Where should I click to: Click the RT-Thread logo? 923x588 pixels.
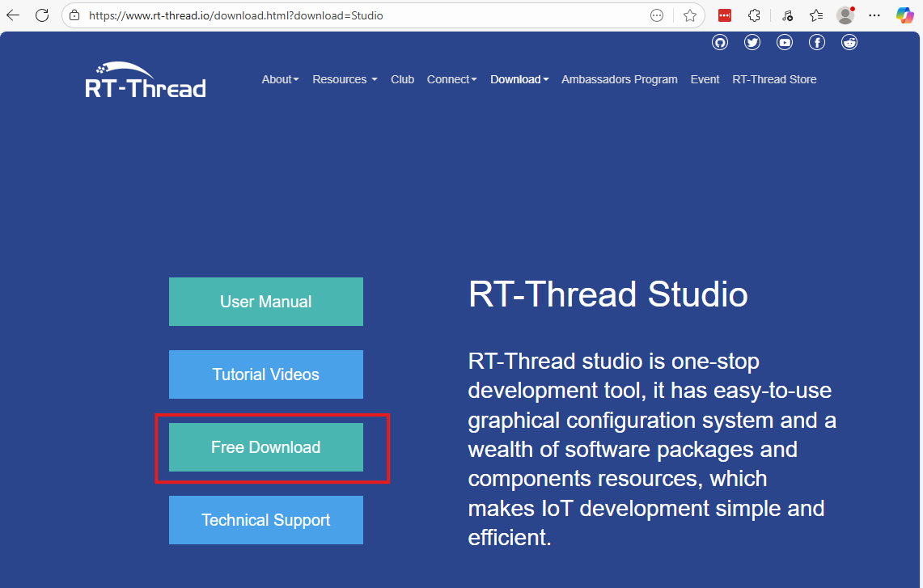[145, 78]
